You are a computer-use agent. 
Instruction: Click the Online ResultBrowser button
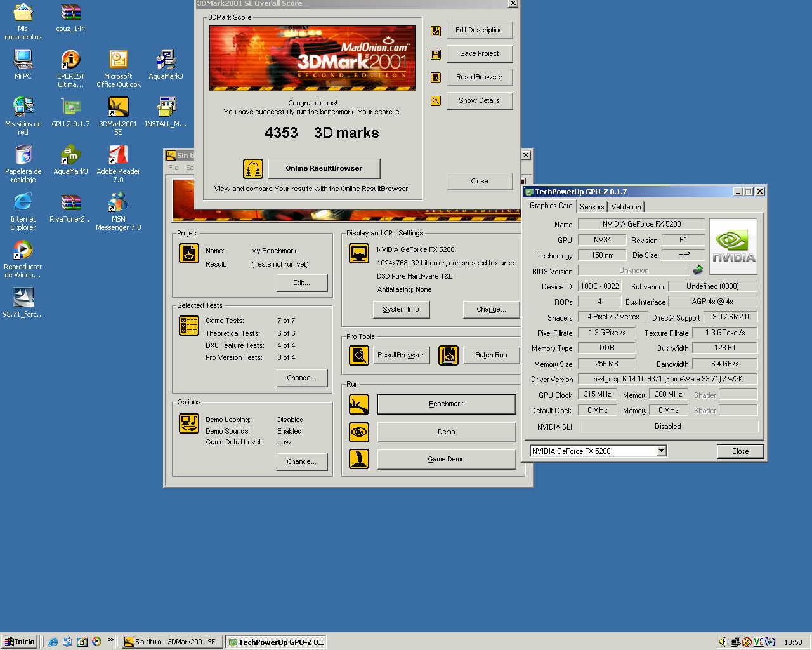[324, 169]
